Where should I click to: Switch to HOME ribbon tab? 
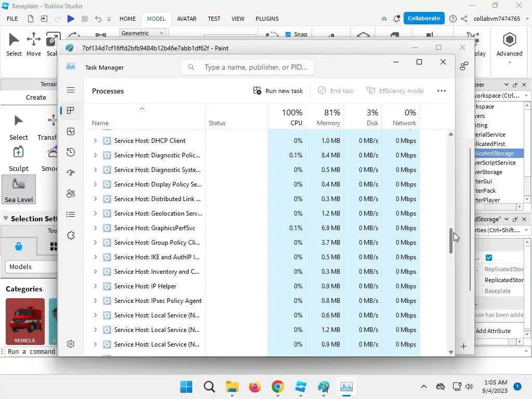coord(128,19)
